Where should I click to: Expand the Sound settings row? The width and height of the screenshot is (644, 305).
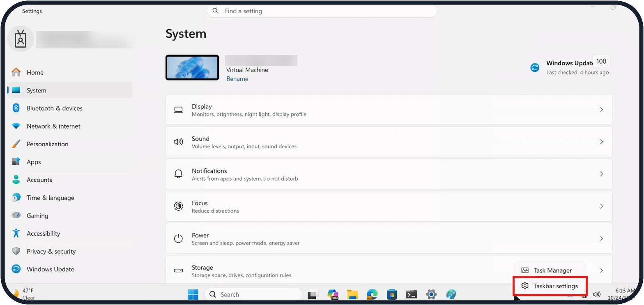tap(389, 142)
